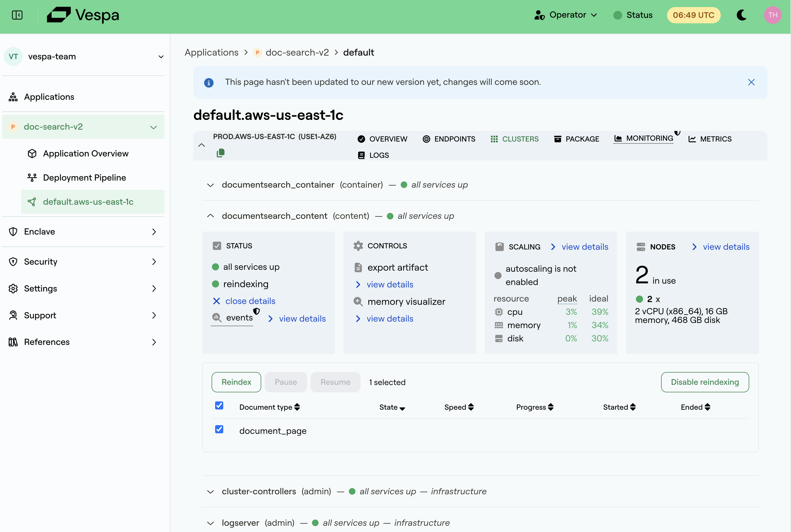Click the Applications sidebar icon
The width and height of the screenshot is (791, 532).
coord(13,97)
